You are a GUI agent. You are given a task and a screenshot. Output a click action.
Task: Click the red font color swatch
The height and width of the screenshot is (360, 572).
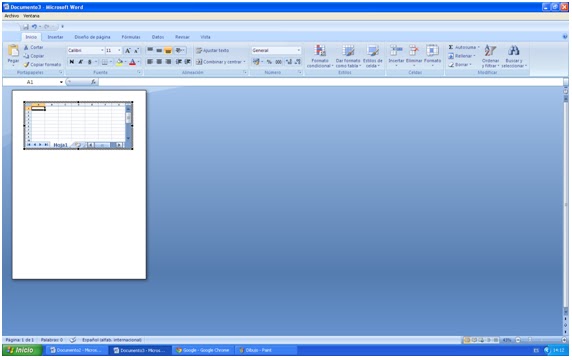(x=132, y=62)
